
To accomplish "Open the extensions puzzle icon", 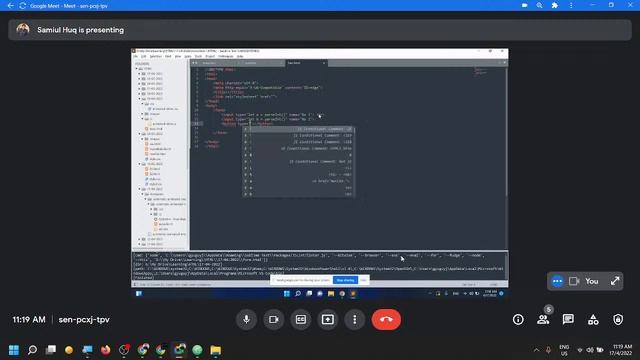I will click(555, 5).
